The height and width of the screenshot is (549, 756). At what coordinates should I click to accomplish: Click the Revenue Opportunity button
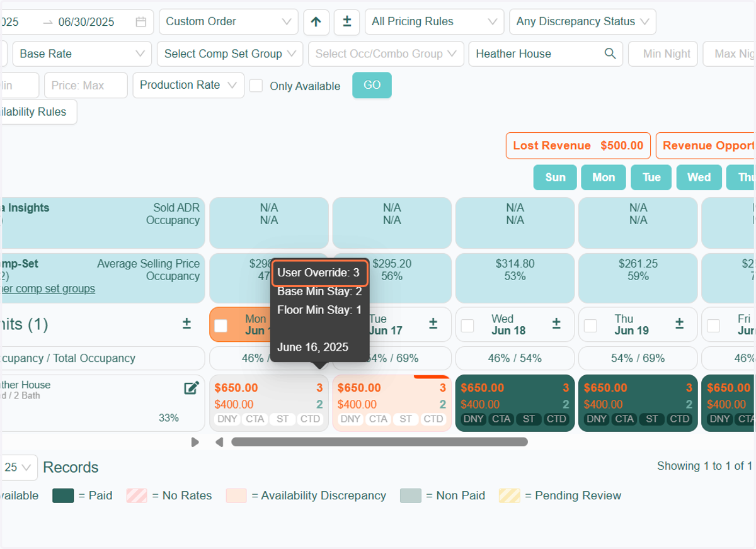(x=706, y=145)
